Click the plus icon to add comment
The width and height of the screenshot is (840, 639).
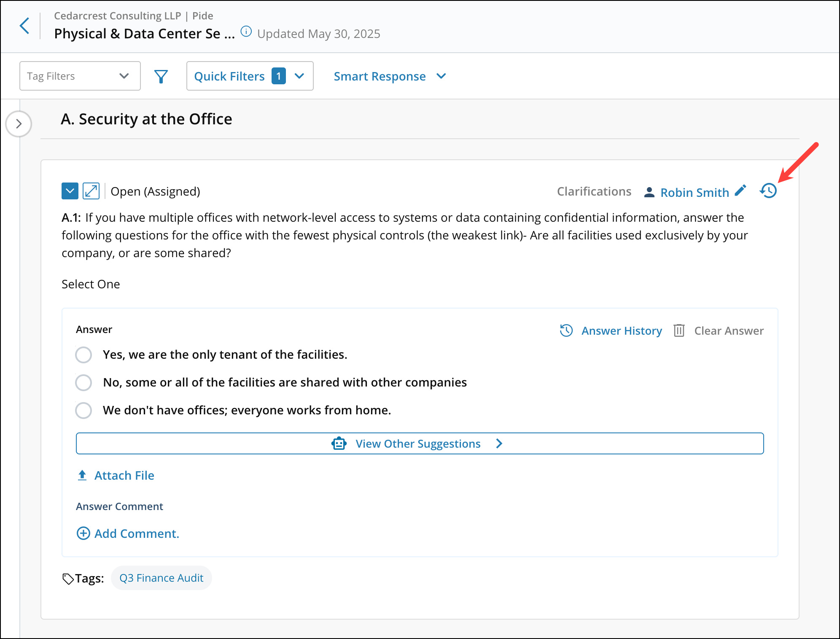tap(83, 534)
